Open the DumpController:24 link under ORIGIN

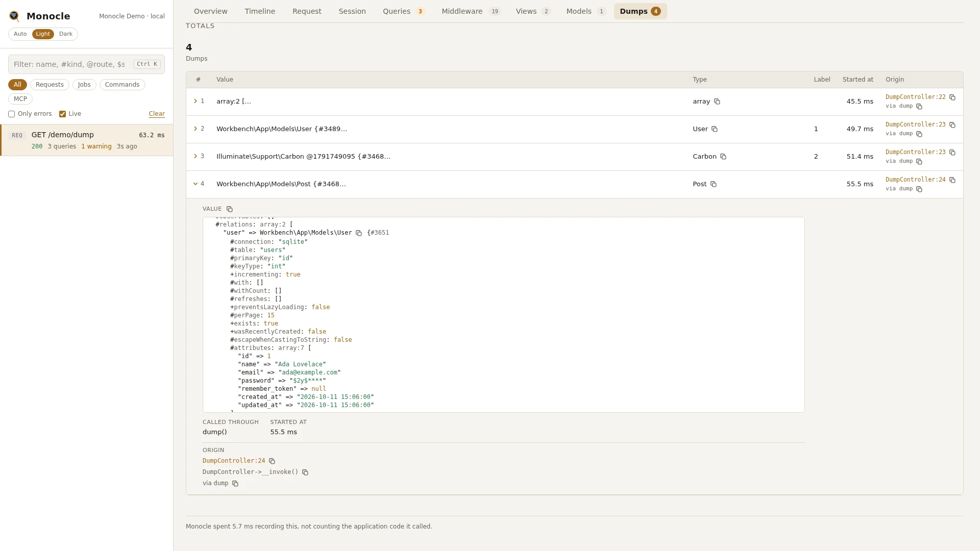pyautogui.click(x=234, y=461)
